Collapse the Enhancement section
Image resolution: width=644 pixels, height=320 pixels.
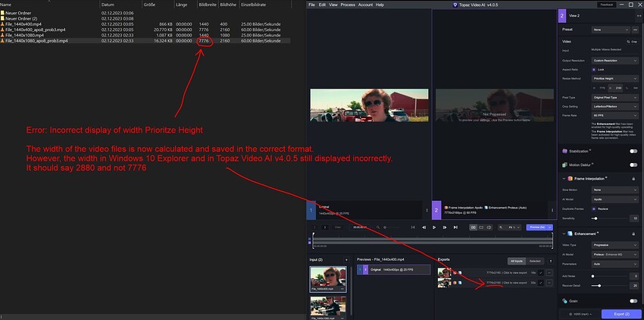click(x=564, y=233)
